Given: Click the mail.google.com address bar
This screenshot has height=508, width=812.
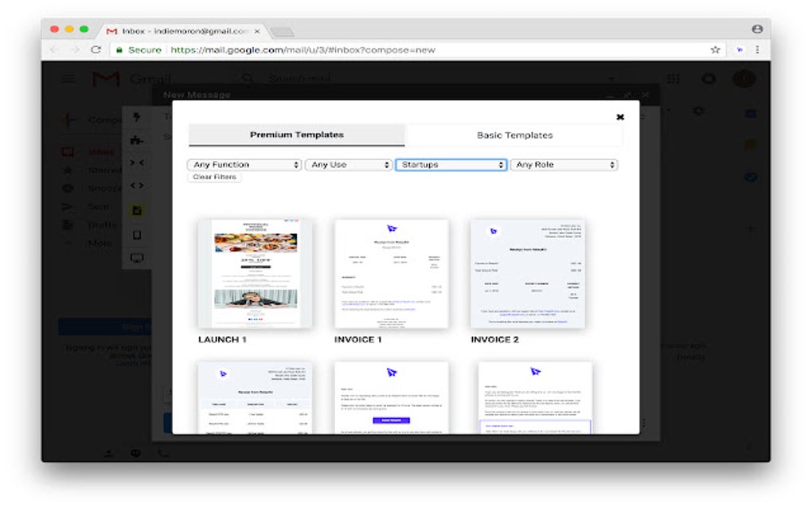Looking at the screenshot, I should 303,49.
